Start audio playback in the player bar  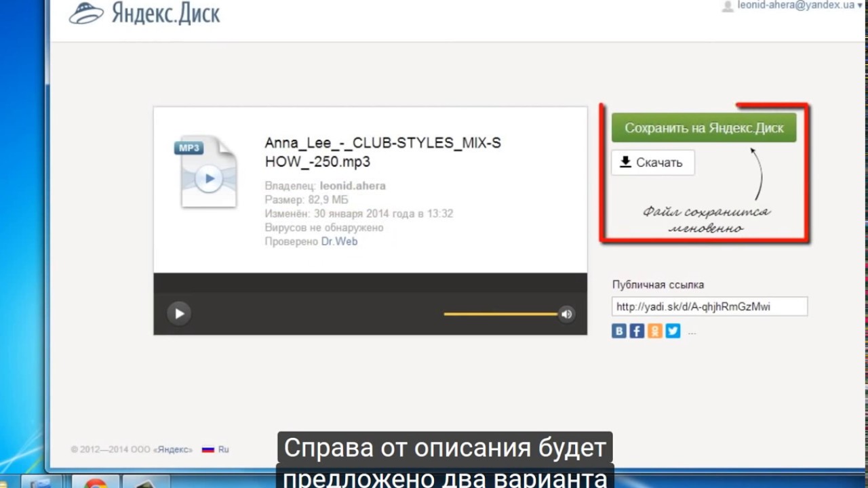tap(179, 313)
